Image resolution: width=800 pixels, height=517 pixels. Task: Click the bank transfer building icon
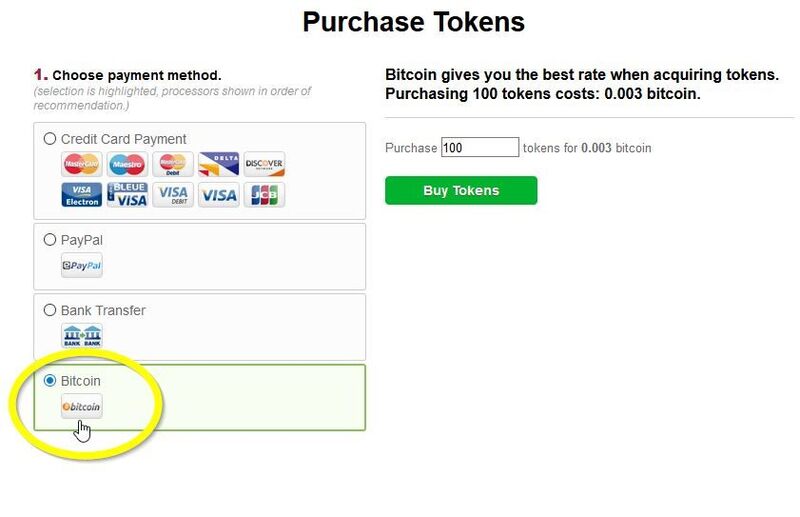[82, 336]
